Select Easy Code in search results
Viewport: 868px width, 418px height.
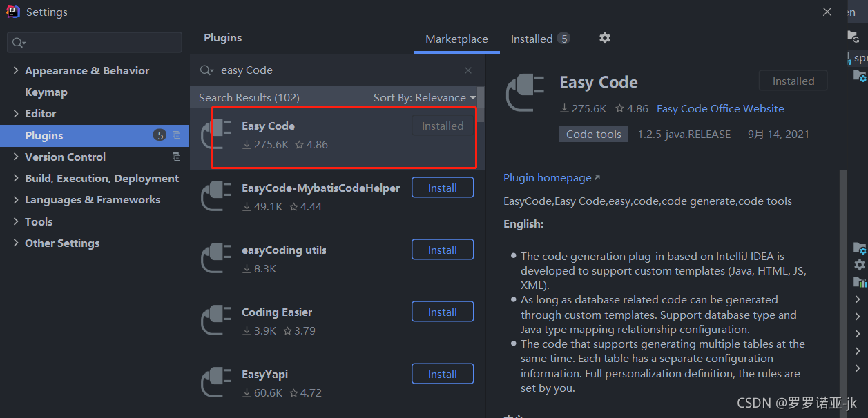pos(268,126)
